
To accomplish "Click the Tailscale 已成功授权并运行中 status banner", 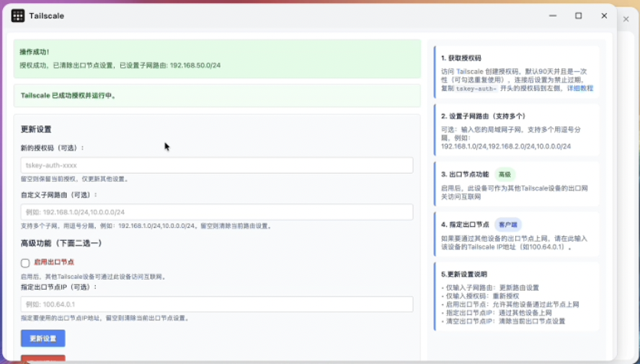I will [217, 96].
